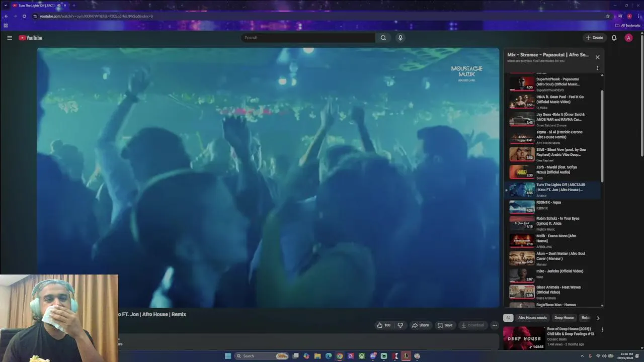Click the Windows Start button
Image resolution: width=644 pixels, height=362 pixels.
(x=228, y=356)
